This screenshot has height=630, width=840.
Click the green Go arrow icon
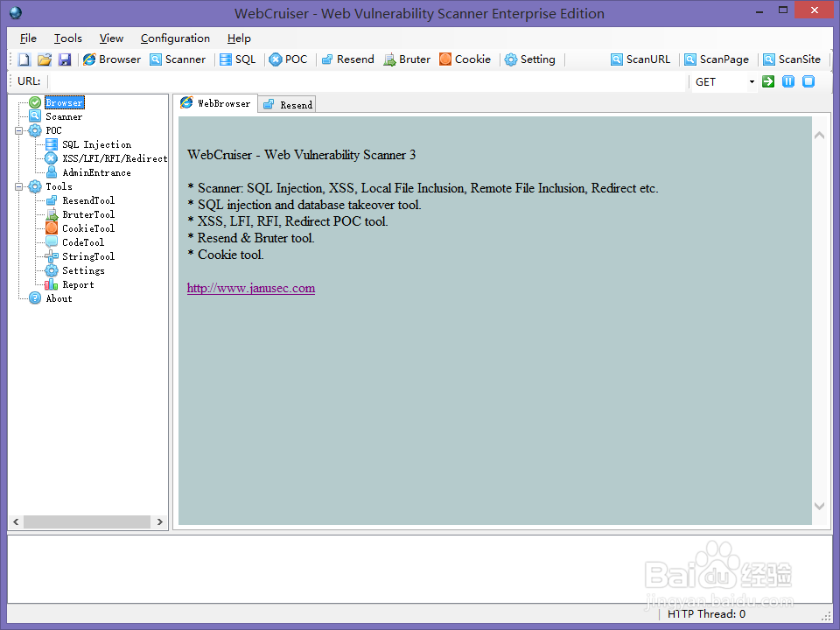(768, 81)
